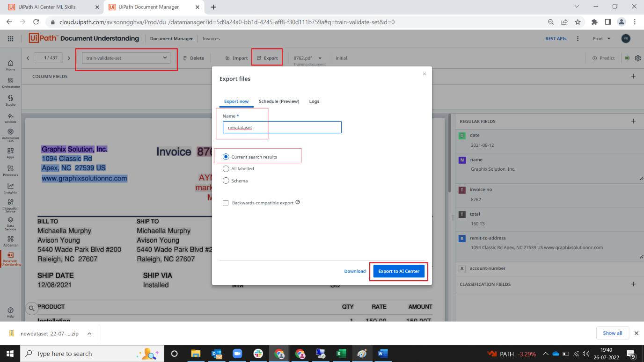This screenshot has height=362, width=644.
Task: Open Studio from the sidebar
Action: pos(10,100)
